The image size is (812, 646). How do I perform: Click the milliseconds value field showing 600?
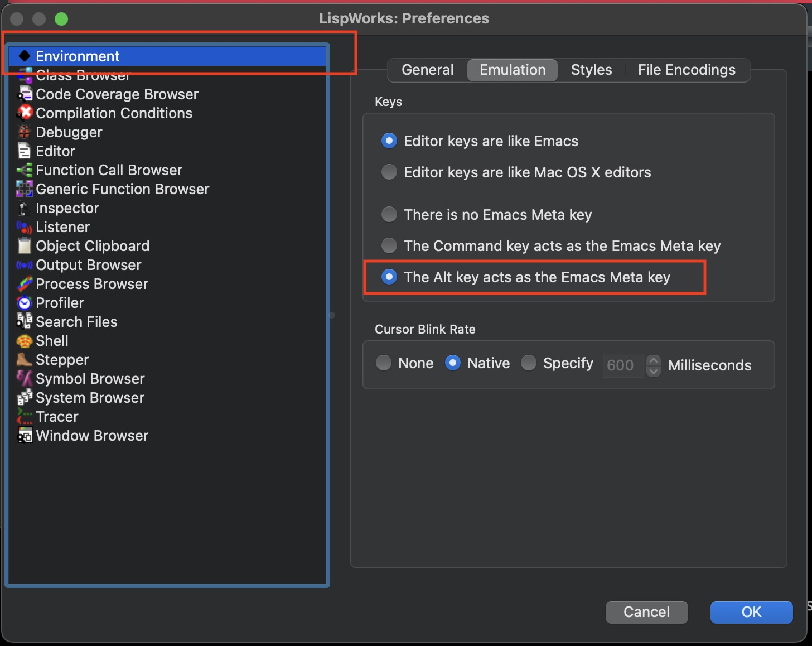(623, 365)
